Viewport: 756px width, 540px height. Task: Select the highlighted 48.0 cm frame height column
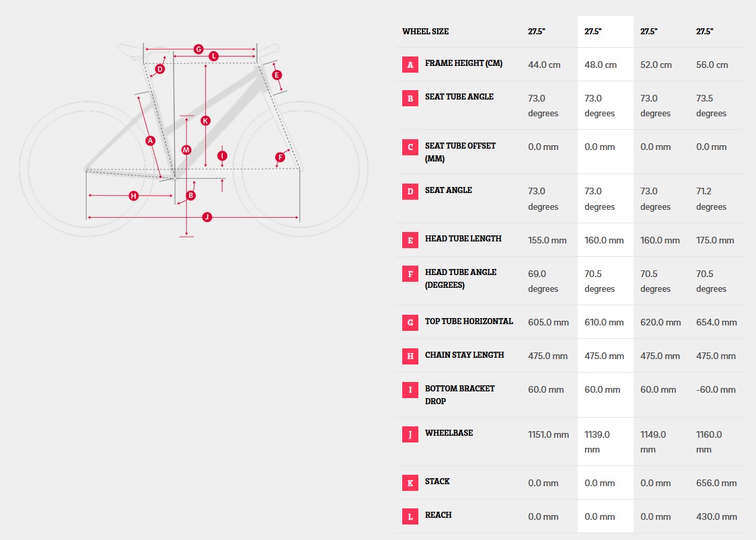605,274
